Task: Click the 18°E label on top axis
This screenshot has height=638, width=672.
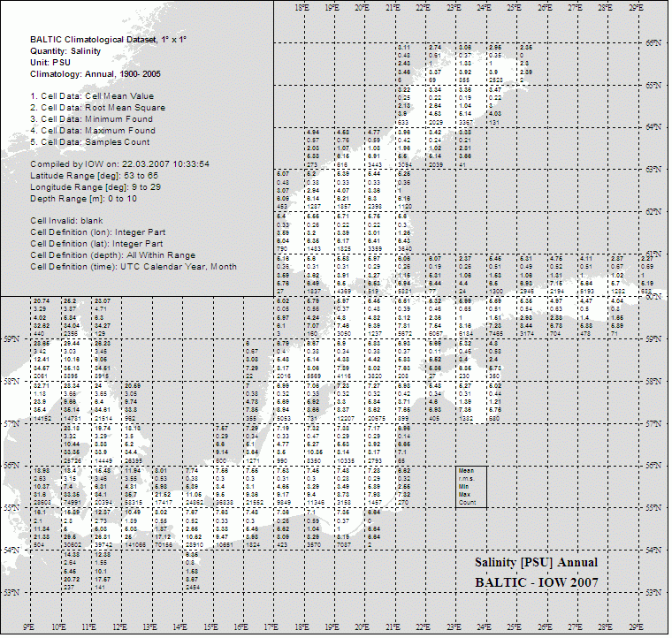Action: (302, 7)
